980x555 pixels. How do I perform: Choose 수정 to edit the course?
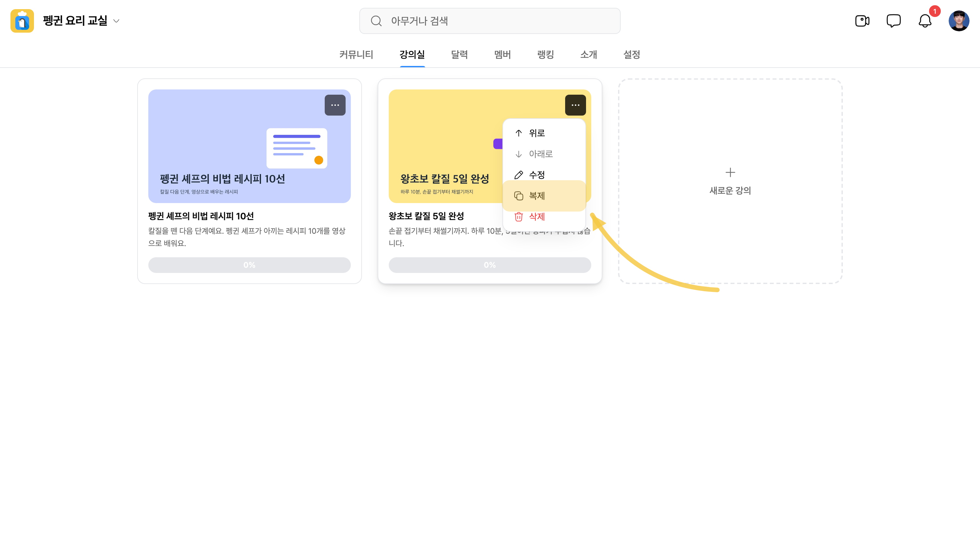coord(544,175)
